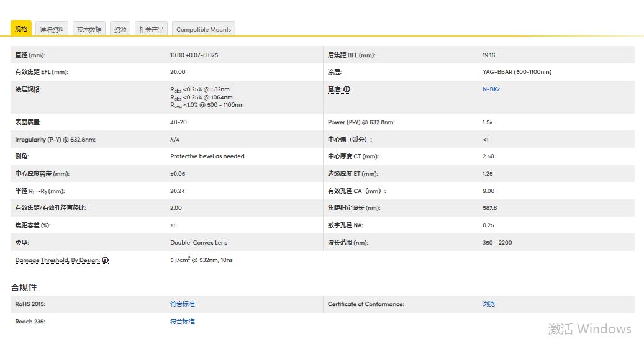This screenshot has width=644, height=339.
Task: Select the Power value 1.5λ
Action: (488, 122)
